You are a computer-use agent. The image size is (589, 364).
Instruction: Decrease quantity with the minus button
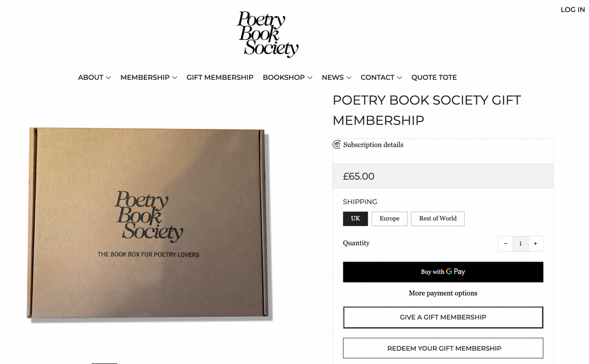pyautogui.click(x=505, y=244)
